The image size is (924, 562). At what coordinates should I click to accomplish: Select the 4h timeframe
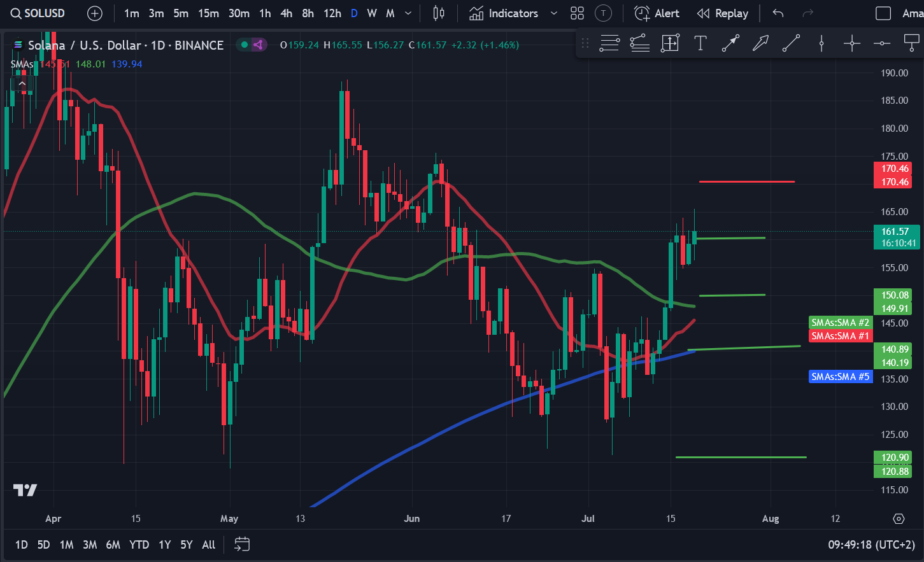coord(287,13)
